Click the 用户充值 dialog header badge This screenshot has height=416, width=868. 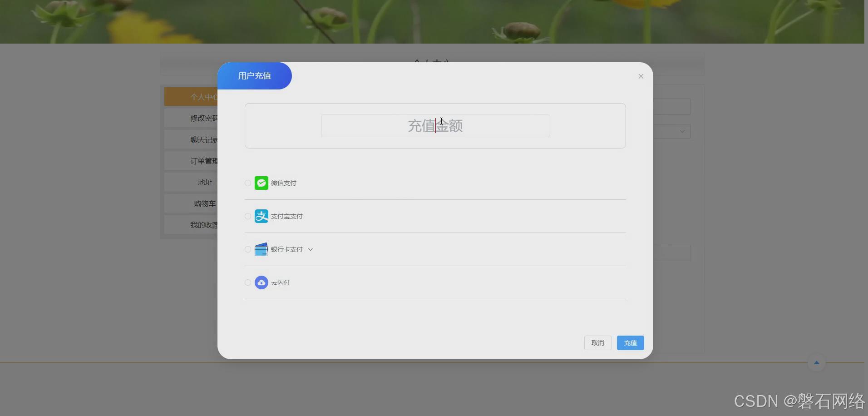pyautogui.click(x=254, y=76)
